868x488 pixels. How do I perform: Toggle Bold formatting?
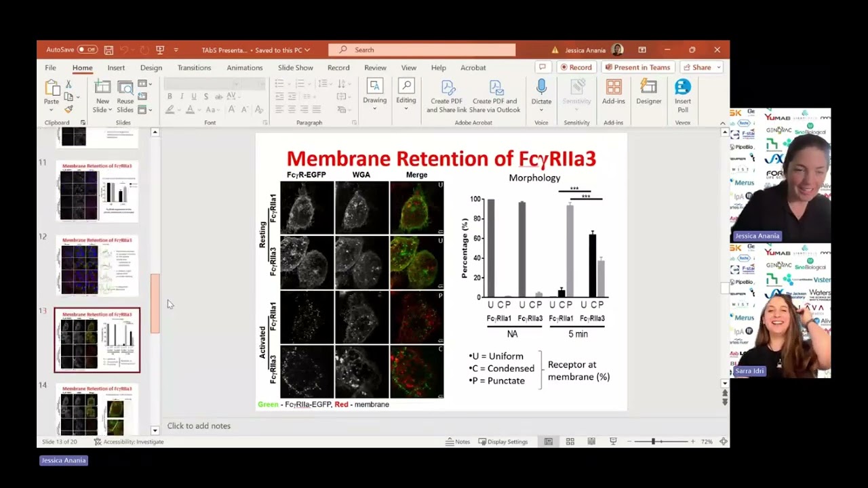[x=170, y=97]
